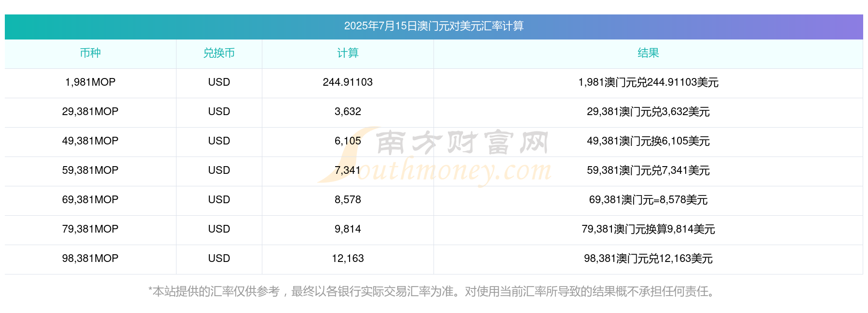Viewport: 868px width, 313px height.
Task: Click the disclaimer text starting *本站提供的汇率
Action: (x=434, y=291)
